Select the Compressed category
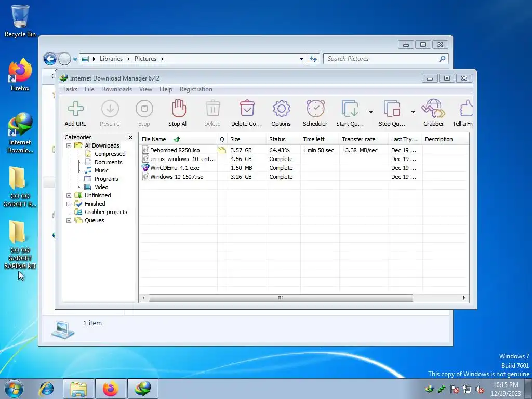This screenshot has height=399, width=532. coord(110,154)
